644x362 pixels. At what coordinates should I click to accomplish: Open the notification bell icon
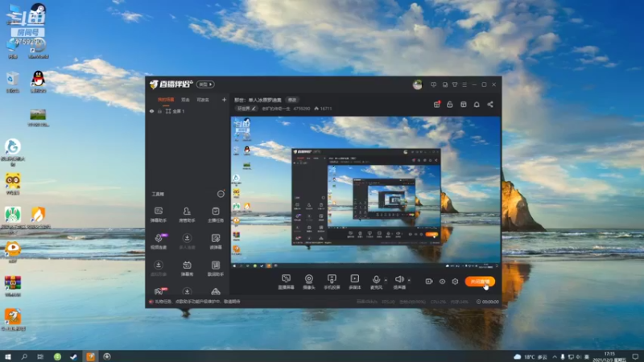(477, 105)
